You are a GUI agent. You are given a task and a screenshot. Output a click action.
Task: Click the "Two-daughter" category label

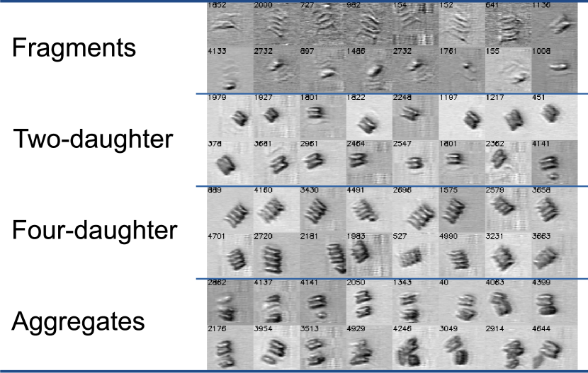click(x=93, y=139)
